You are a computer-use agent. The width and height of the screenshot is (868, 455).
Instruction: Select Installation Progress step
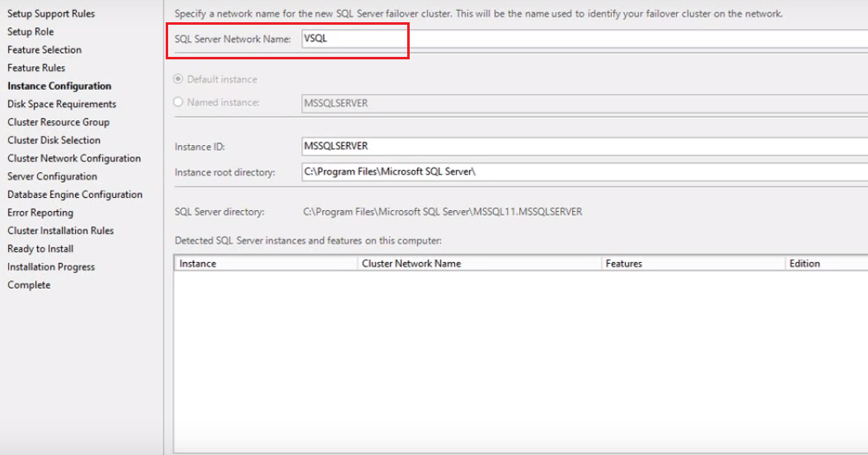click(51, 267)
